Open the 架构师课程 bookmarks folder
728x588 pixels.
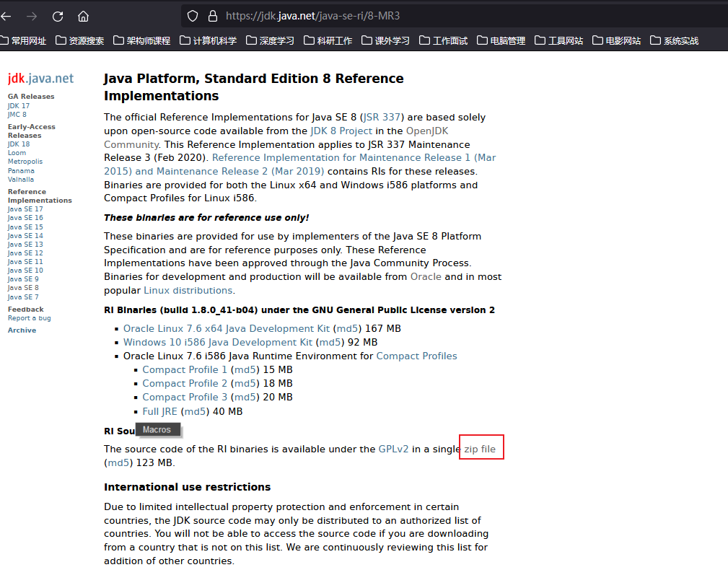(x=141, y=41)
